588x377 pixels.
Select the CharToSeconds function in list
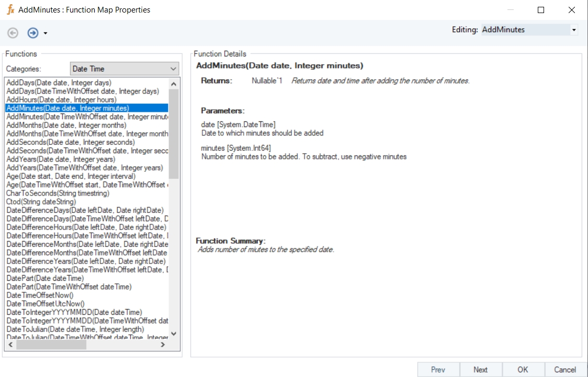point(58,193)
